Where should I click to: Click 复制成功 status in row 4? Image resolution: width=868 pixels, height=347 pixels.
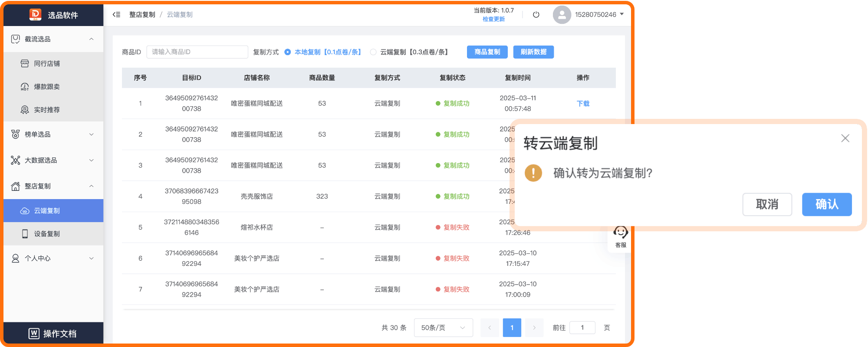(x=452, y=196)
